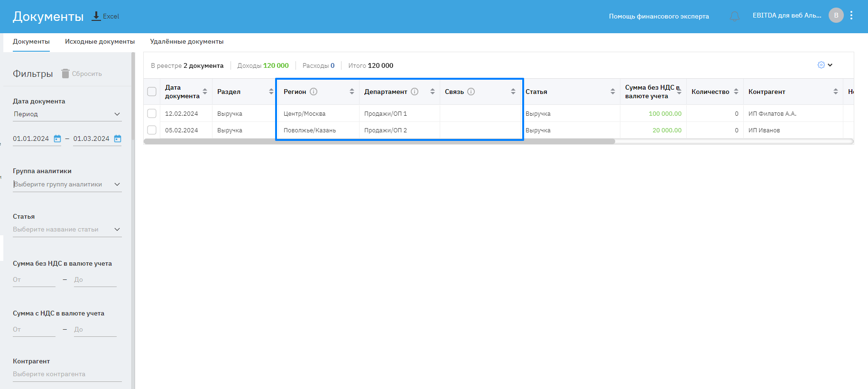This screenshot has height=389, width=868.
Task: Open calendar for start date 01.01.2024
Action: click(x=57, y=139)
